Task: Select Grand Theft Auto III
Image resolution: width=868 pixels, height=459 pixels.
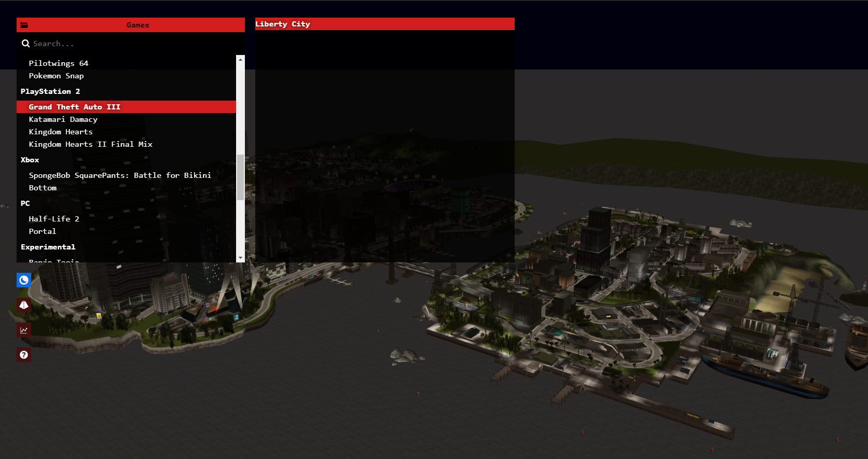Action: pos(126,107)
